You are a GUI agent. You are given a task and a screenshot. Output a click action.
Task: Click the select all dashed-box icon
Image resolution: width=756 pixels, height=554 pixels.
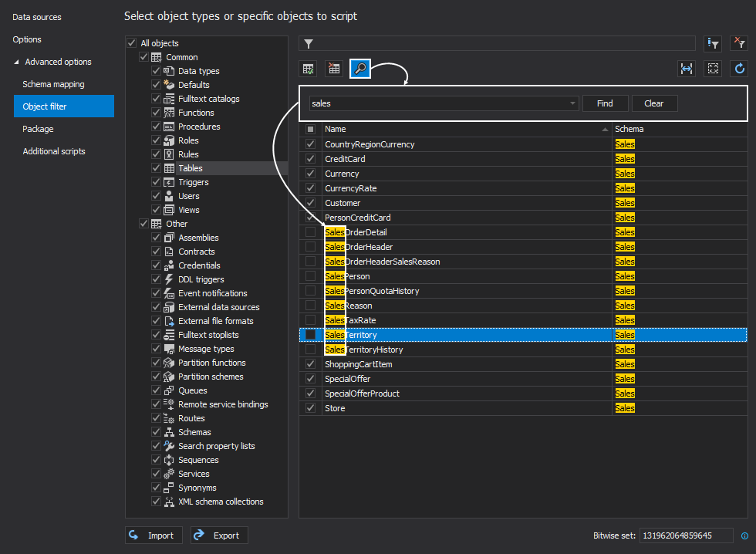click(x=713, y=69)
